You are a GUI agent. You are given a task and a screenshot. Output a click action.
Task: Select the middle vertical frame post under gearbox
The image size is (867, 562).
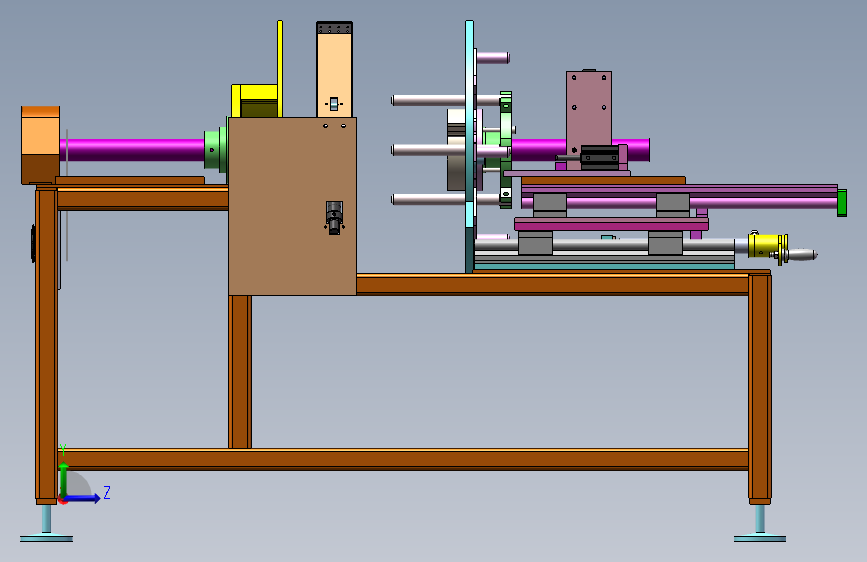tap(240, 372)
